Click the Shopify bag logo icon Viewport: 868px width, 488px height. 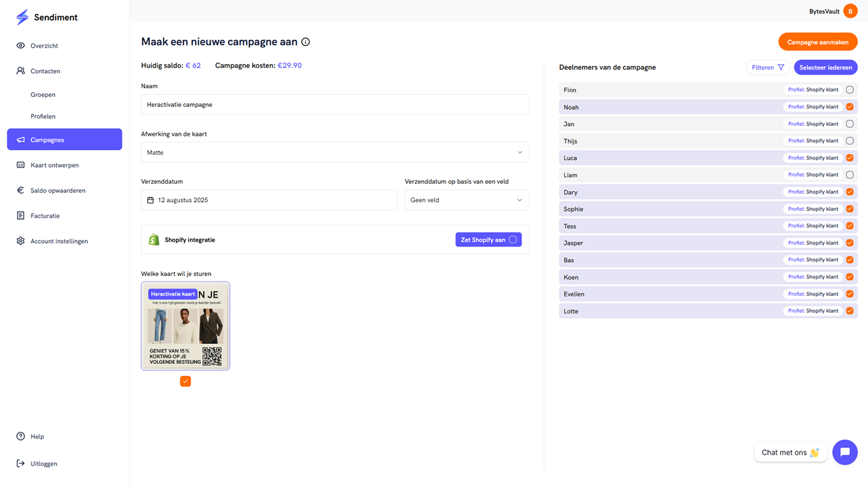point(154,240)
